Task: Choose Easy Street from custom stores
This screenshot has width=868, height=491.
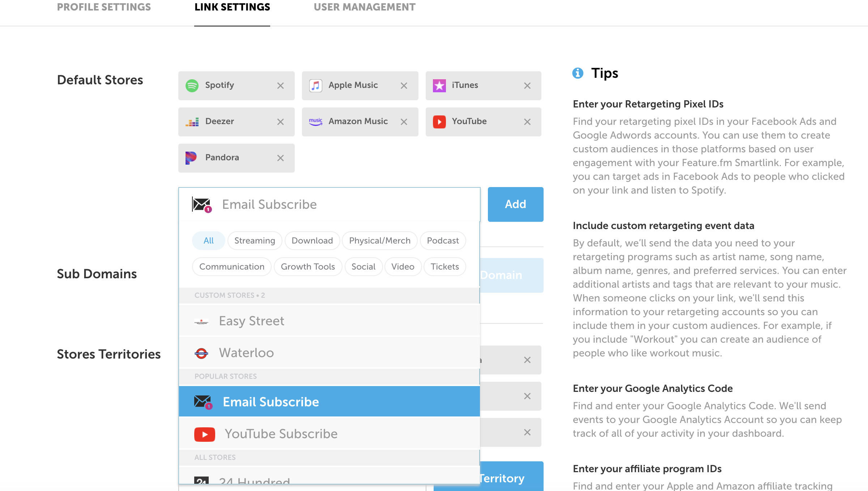Action: coord(329,321)
